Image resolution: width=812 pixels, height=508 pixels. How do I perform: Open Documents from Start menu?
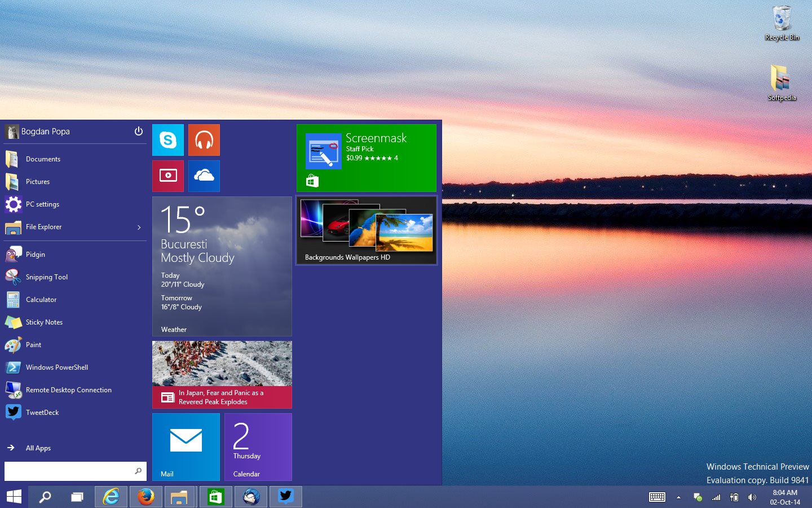[x=75, y=159]
